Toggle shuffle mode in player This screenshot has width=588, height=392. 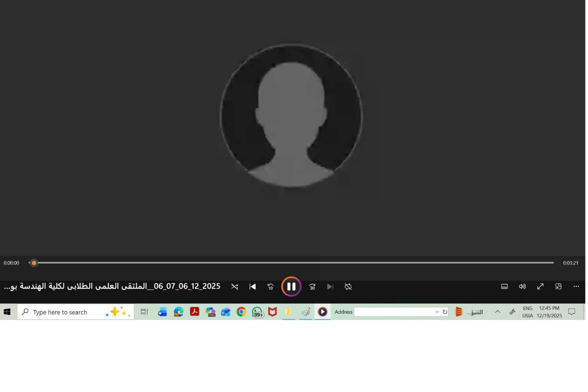[x=234, y=286]
